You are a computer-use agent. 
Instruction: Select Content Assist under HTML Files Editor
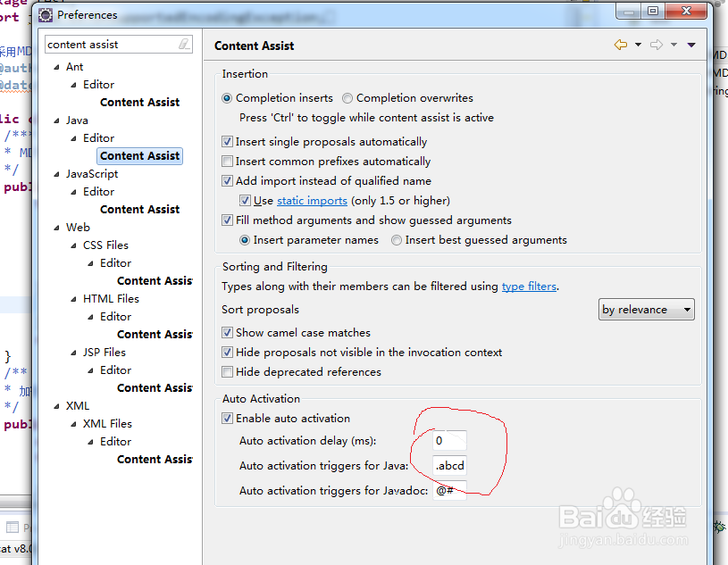pyautogui.click(x=155, y=335)
